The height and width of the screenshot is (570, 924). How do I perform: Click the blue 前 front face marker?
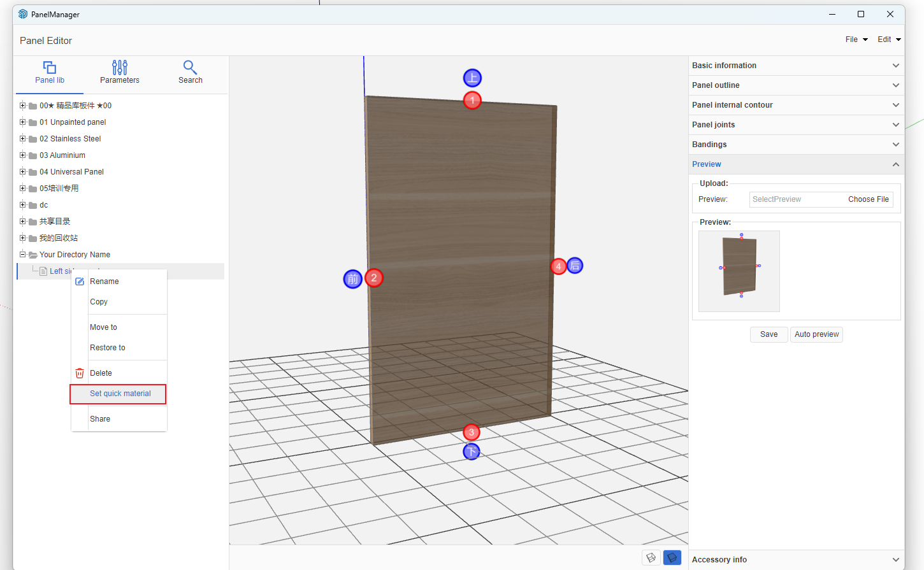pyautogui.click(x=352, y=279)
